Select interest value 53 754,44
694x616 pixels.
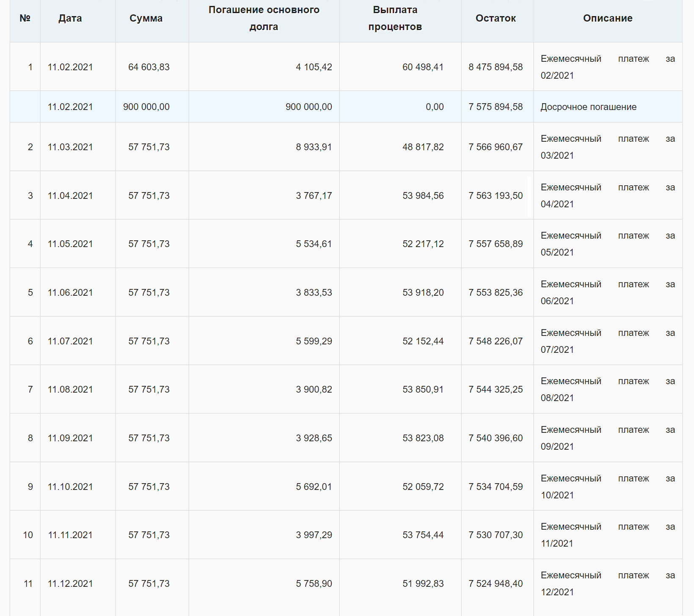423,535
